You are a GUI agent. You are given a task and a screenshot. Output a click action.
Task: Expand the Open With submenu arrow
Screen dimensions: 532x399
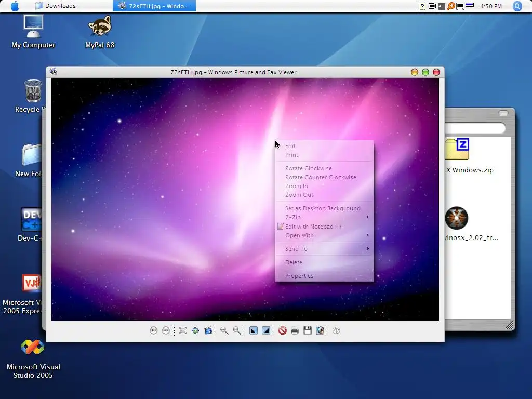tap(368, 235)
